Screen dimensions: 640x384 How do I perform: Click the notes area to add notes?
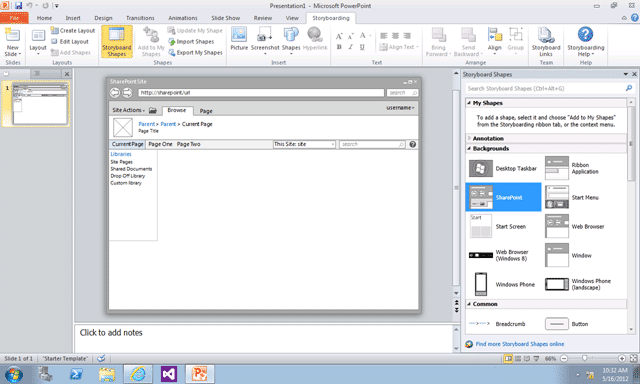[x=264, y=338]
